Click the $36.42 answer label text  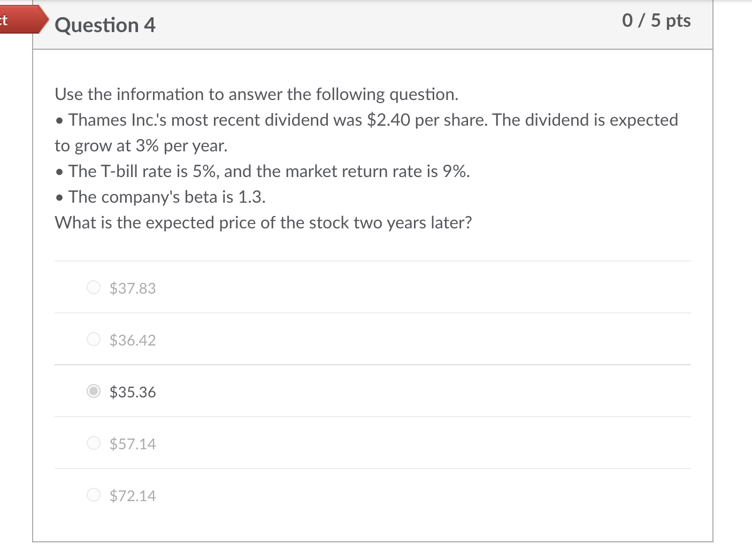pos(133,340)
